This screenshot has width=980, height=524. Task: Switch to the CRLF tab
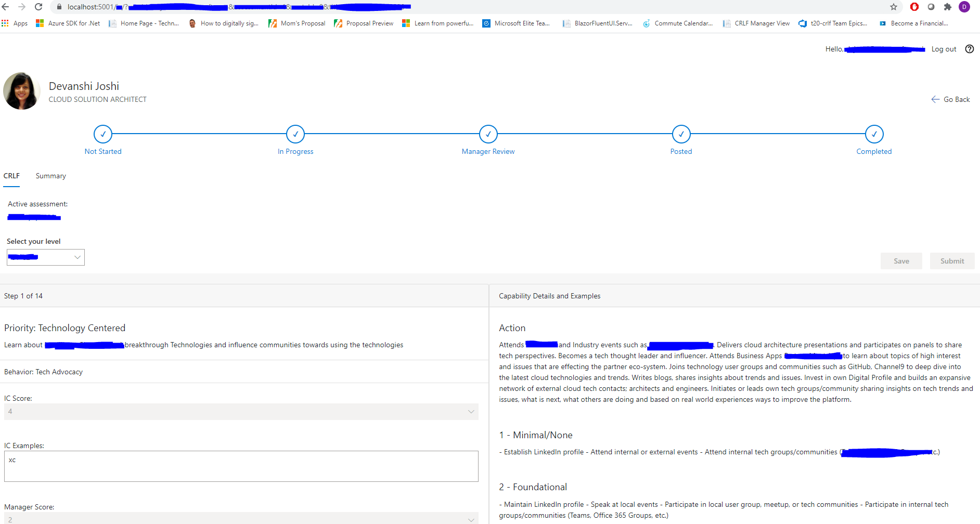click(11, 176)
